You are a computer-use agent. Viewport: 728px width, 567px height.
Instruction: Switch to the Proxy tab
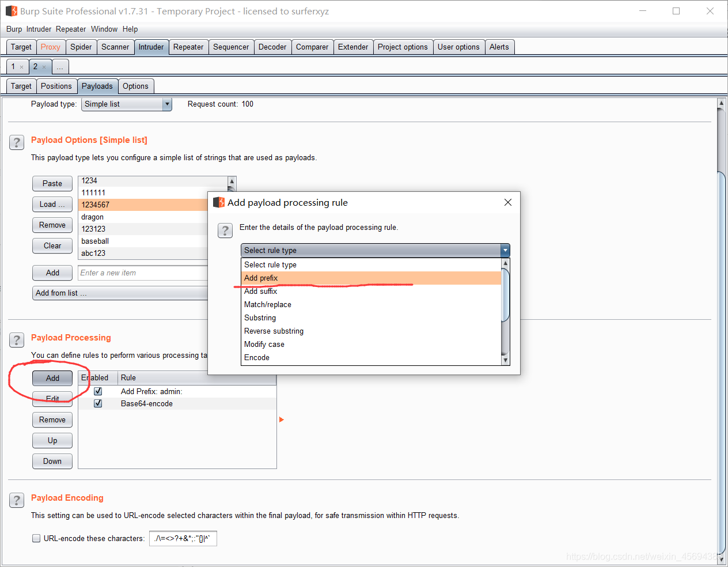coord(51,47)
